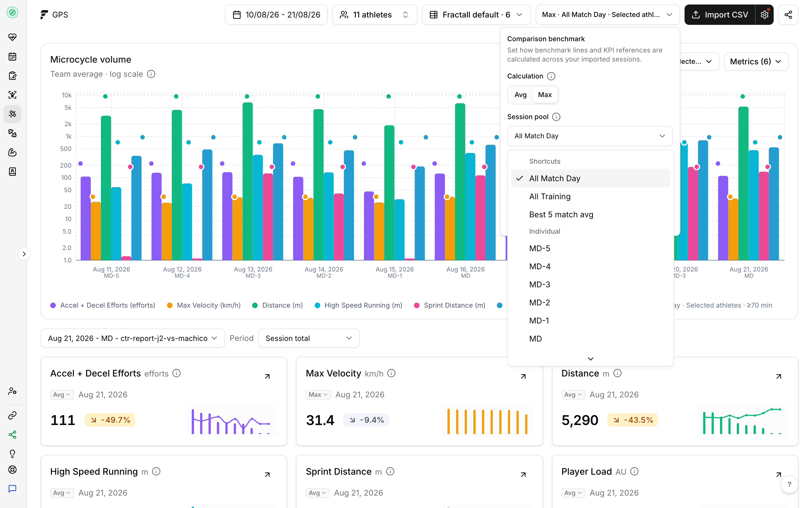Image resolution: width=812 pixels, height=508 pixels.
Task: Click the green share nodes sidebar icon
Action: click(12, 435)
